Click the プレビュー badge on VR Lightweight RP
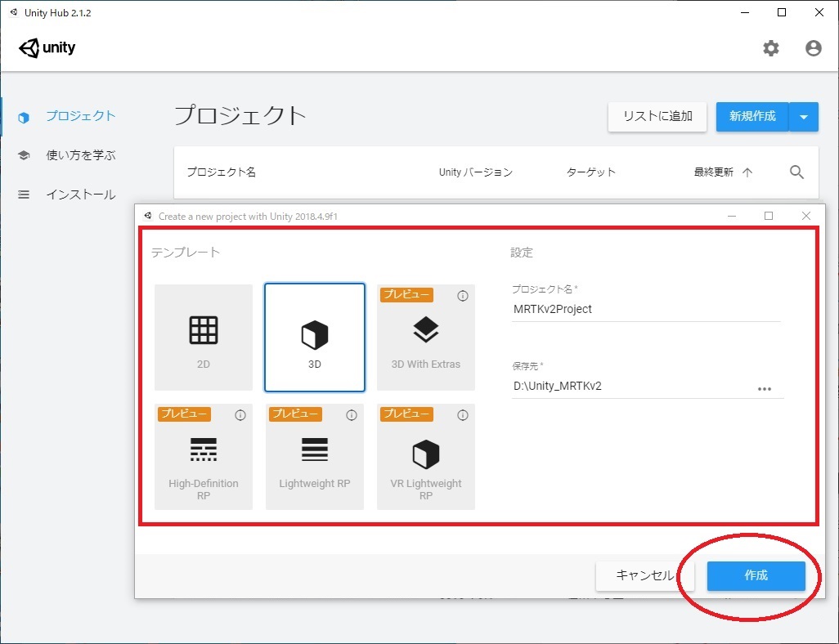 (406, 414)
